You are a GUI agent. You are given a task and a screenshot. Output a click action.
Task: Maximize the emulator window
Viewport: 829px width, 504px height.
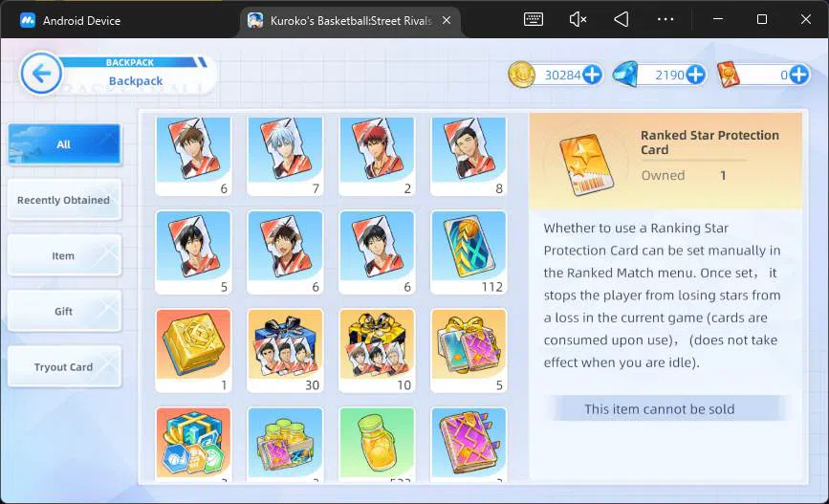762,19
